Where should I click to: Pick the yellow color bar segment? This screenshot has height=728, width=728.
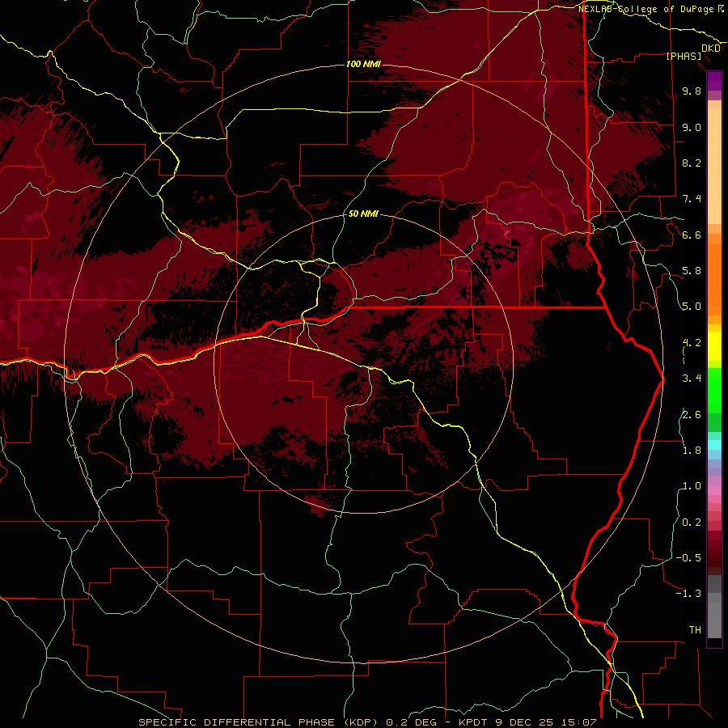[x=714, y=346]
